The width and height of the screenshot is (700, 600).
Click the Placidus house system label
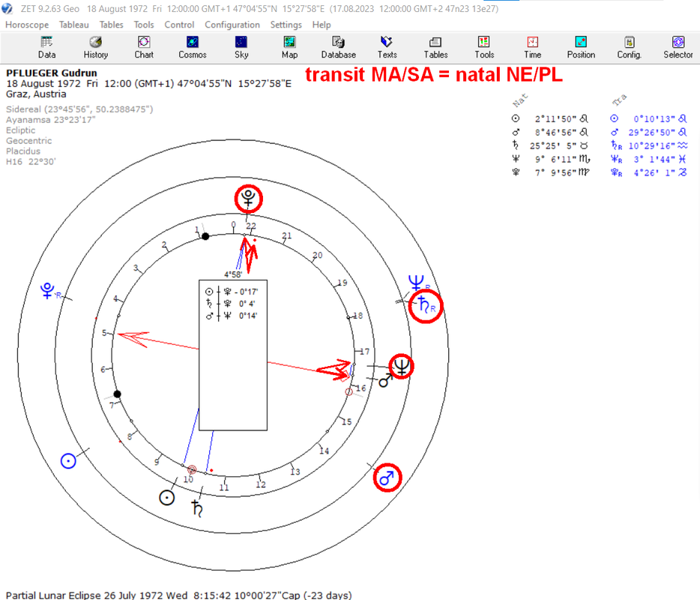[22, 151]
